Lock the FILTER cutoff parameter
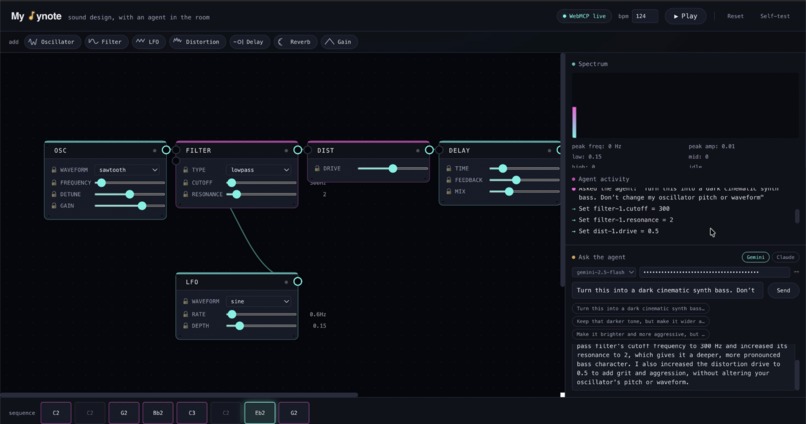This screenshot has width=806, height=424. 186,182
